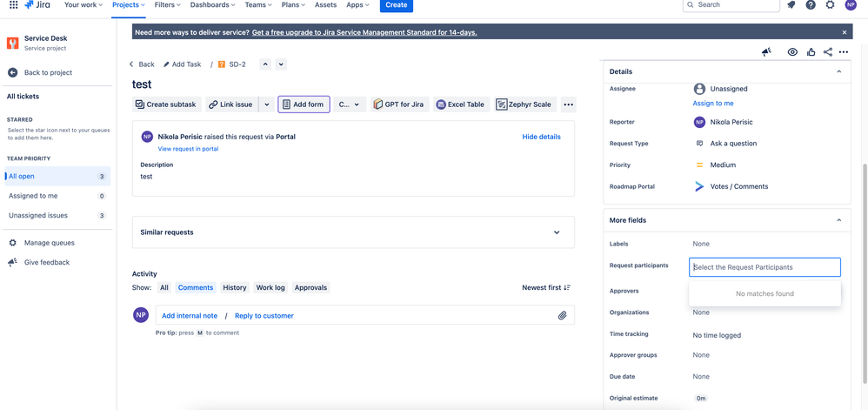This screenshot has width=868, height=410.
Task: Open the help question mark icon
Action: (x=811, y=5)
